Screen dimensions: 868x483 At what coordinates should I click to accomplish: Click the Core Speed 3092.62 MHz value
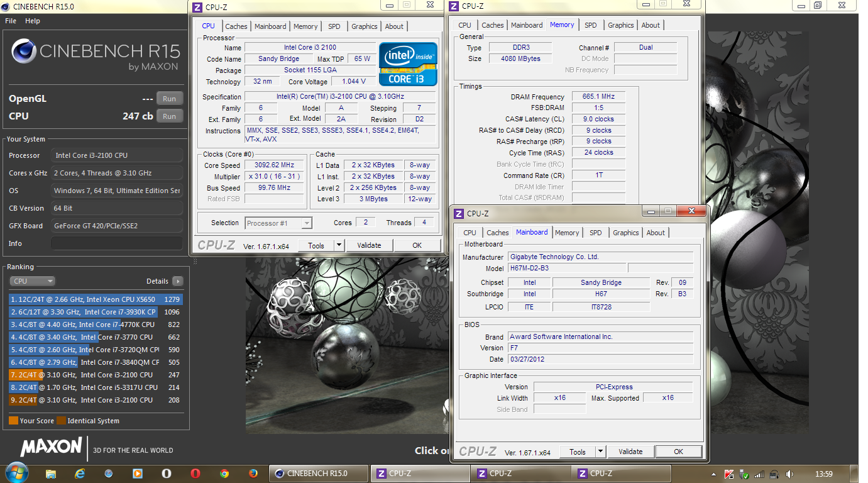pos(275,165)
